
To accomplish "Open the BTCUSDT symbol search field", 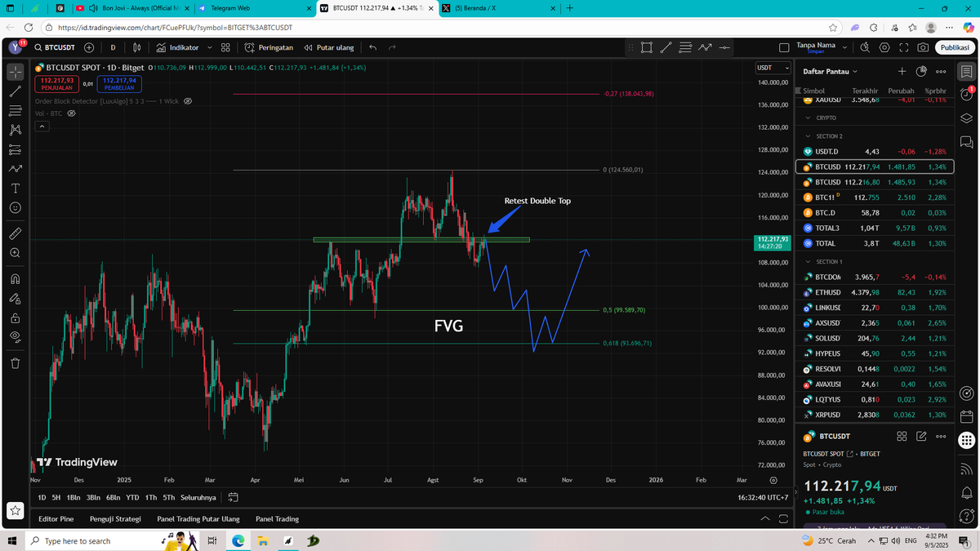I will tap(55, 47).
